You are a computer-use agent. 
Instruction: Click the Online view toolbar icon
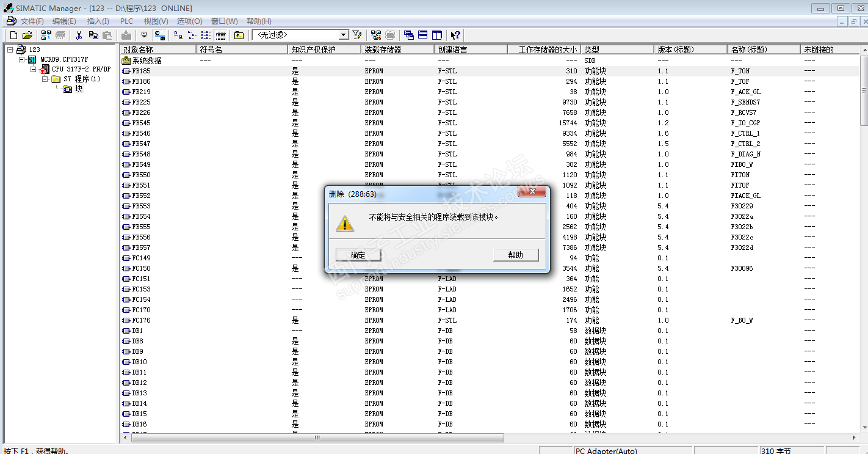click(x=160, y=35)
